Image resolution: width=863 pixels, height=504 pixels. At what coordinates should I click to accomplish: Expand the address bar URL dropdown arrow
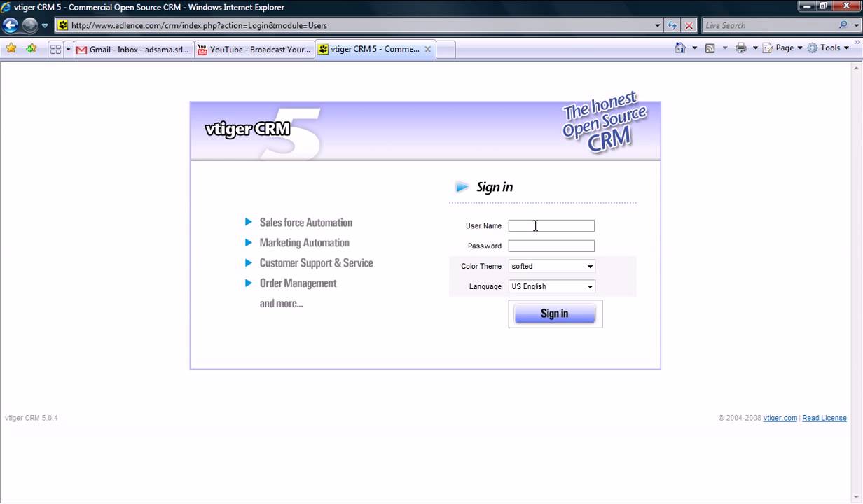point(657,25)
